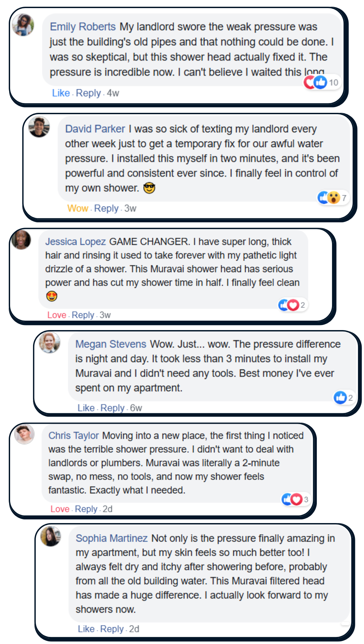Screen dimensions: 364x644
Task: Click the 3w timestamp on David Parker's comment
Action: click(130, 208)
